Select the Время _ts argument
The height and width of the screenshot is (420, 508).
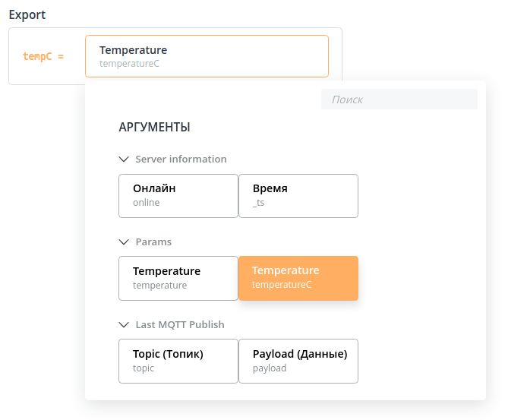tap(298, 196)
